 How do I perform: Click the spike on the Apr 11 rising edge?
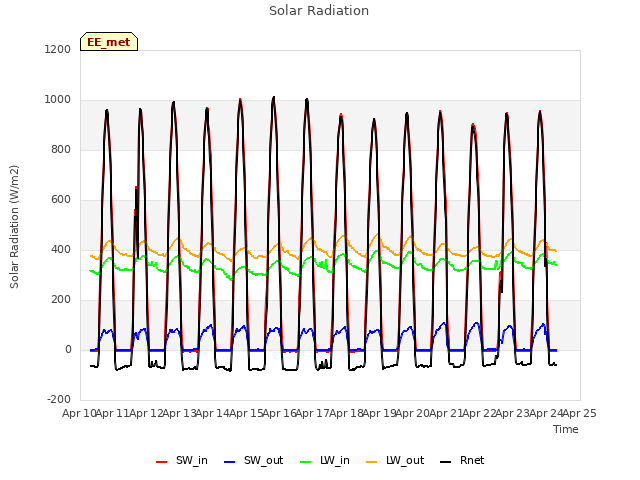coord(136,188)
